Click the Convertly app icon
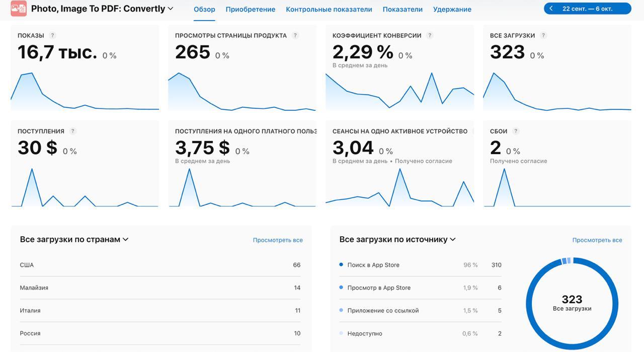Viewport: 644px width, 352px height. point(19,9)
